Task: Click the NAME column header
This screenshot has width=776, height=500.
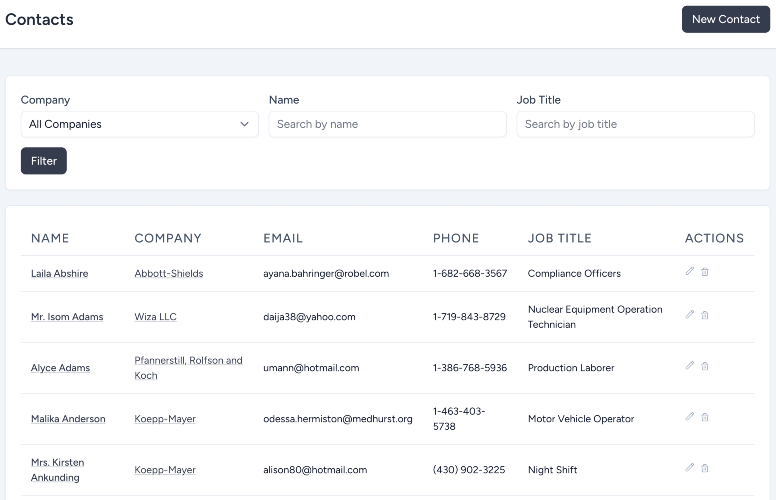Action: [50, 238]
